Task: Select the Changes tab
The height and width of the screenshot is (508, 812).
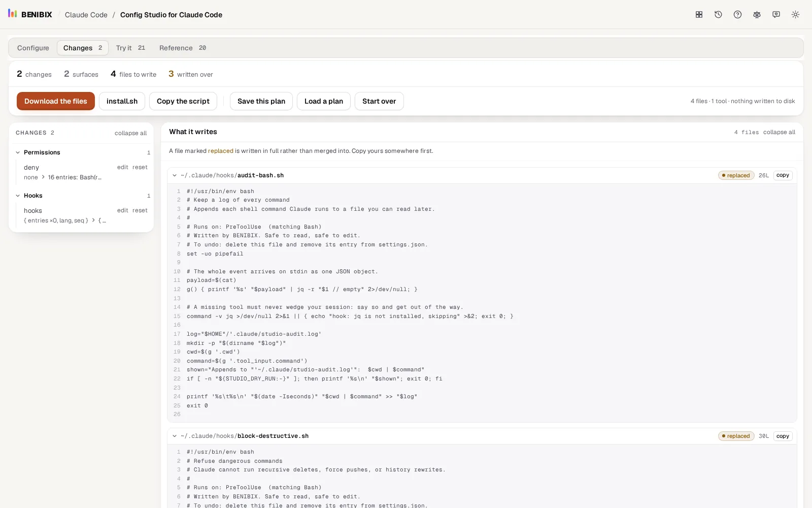Action: click(83, 48)
